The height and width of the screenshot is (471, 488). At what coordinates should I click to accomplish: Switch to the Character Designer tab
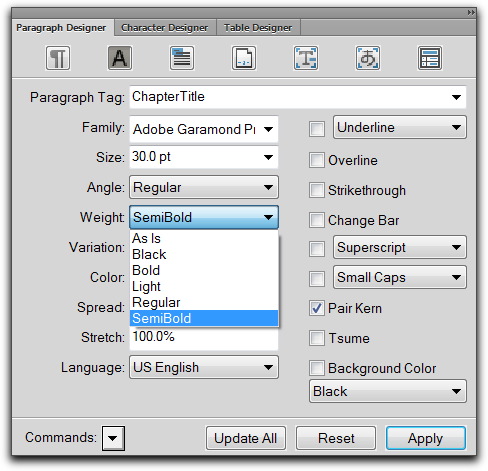[165, 28]
